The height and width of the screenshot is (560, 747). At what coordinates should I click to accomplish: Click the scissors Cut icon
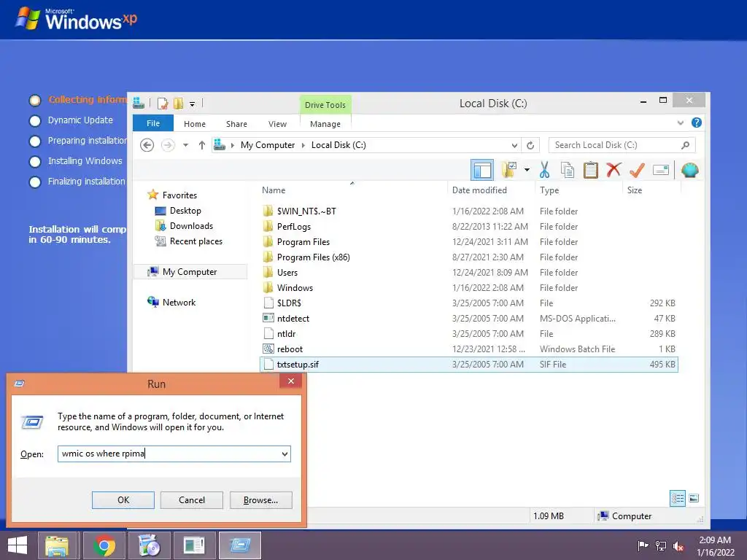click(544, 170)
